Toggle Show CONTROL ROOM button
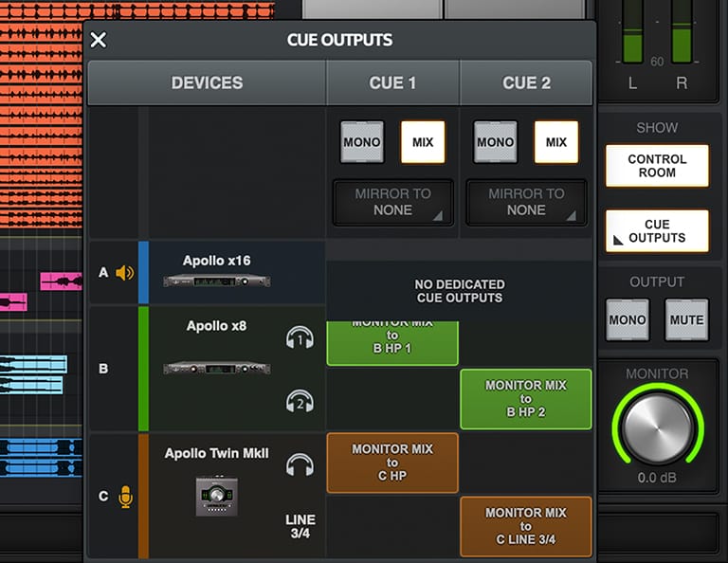The width and height of the screenshot is (728, 563). click(x=657, y=166)
